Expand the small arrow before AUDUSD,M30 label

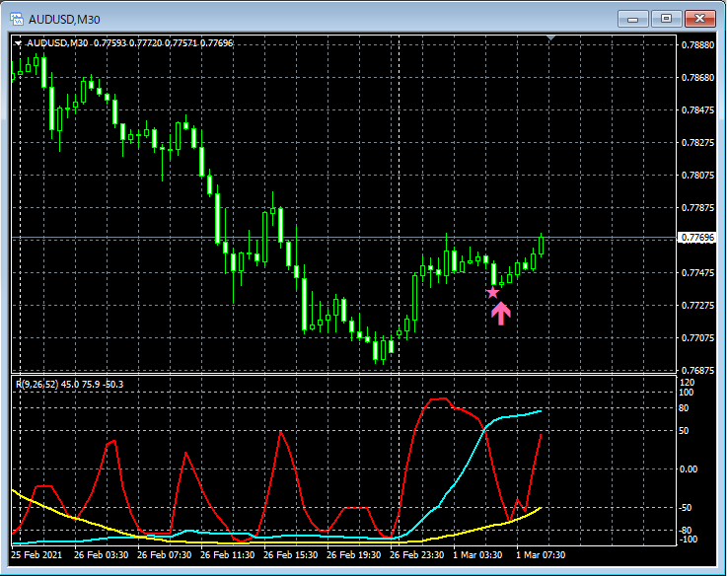(x=18, y=43)
